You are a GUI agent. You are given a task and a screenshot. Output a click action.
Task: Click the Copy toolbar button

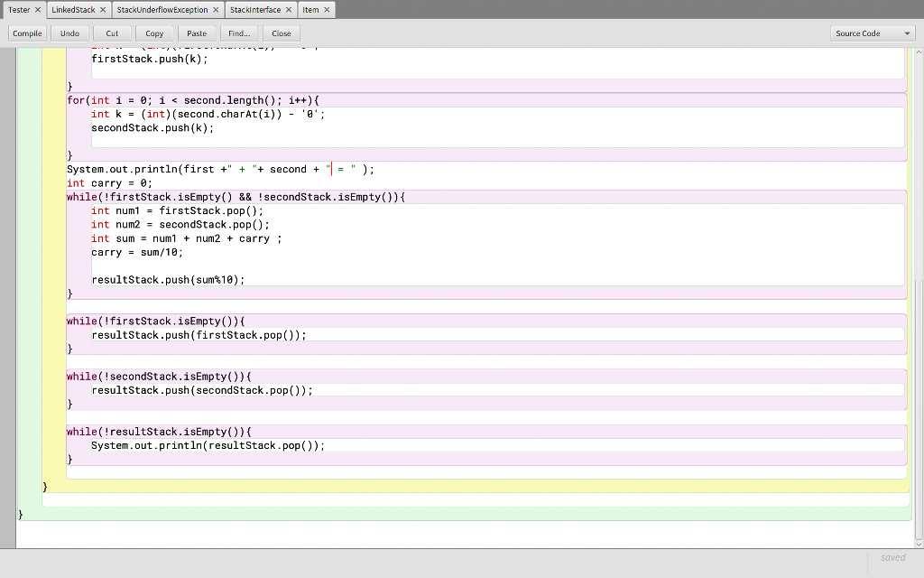(x=154, y=33)
